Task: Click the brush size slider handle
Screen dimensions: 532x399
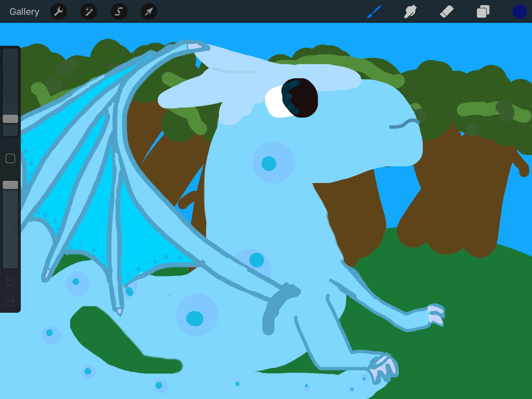Action: (x=10, y=119)
